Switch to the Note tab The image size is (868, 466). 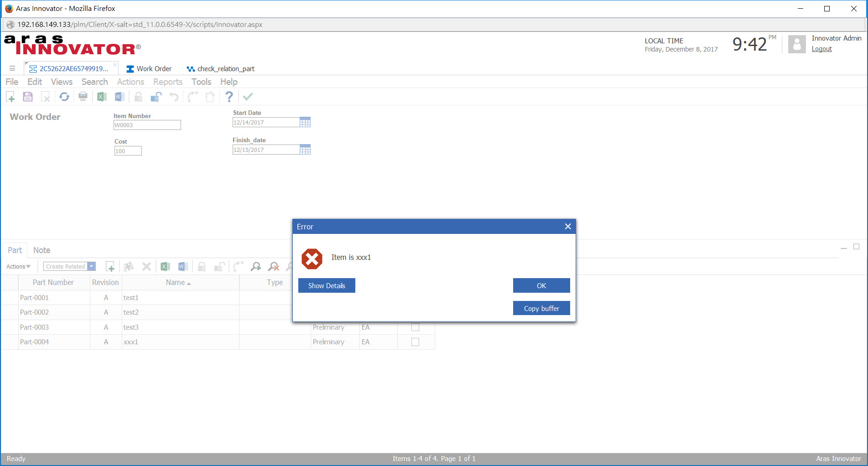(x=42, y=250)
